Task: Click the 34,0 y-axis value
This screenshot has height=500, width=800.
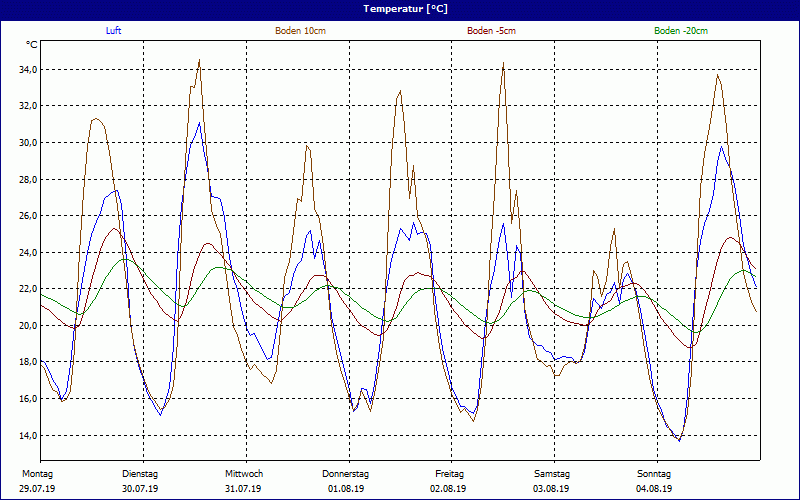Action: (x=29, y=69)
